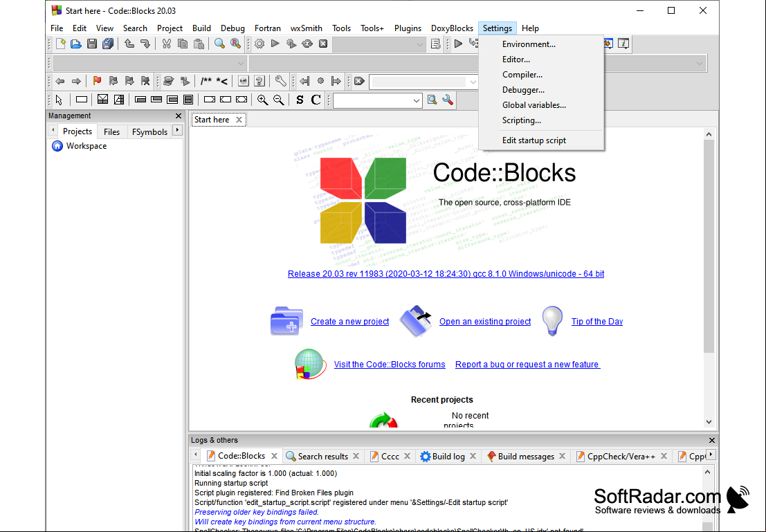Switch to the FSymbols tab
This screenshot has width=766, height=532.
coord(149,132)
